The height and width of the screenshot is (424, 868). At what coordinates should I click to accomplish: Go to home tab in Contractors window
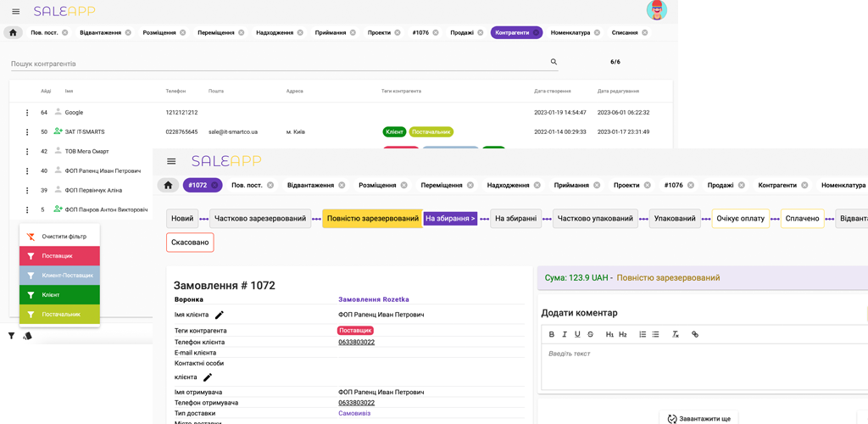pyautogui.click(x=13, y=33)
